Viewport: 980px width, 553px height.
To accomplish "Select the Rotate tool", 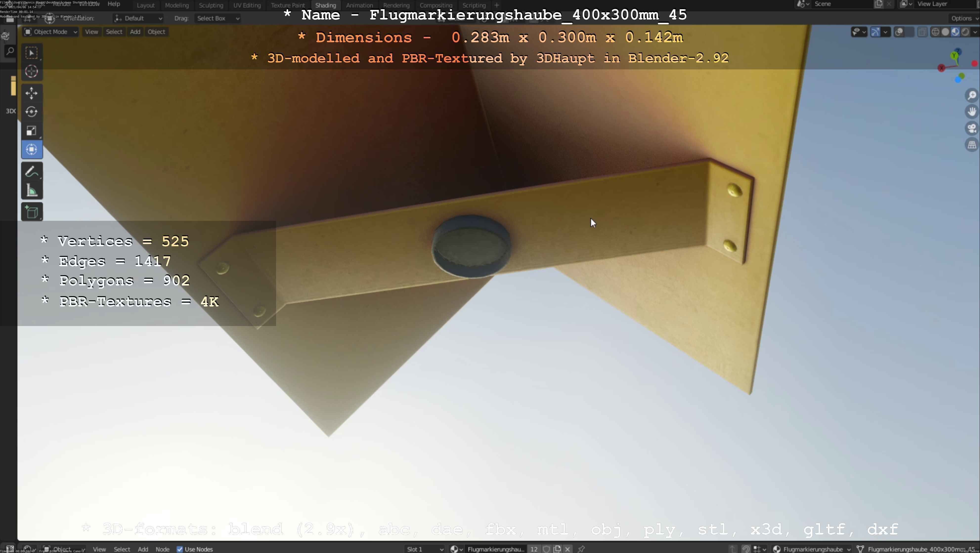I will point(32,112).
